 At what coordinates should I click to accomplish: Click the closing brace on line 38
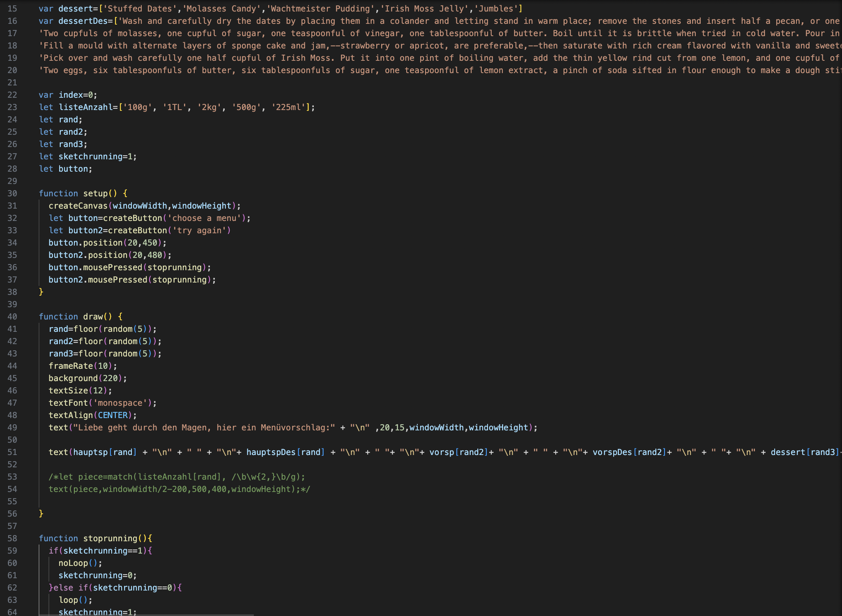[x=41, y=292]
